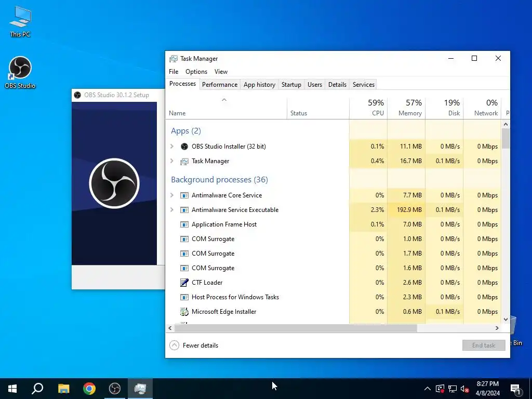Click the horizontal scrollbar thumb
Screen dimensions: 532x399
click(296, 328)
